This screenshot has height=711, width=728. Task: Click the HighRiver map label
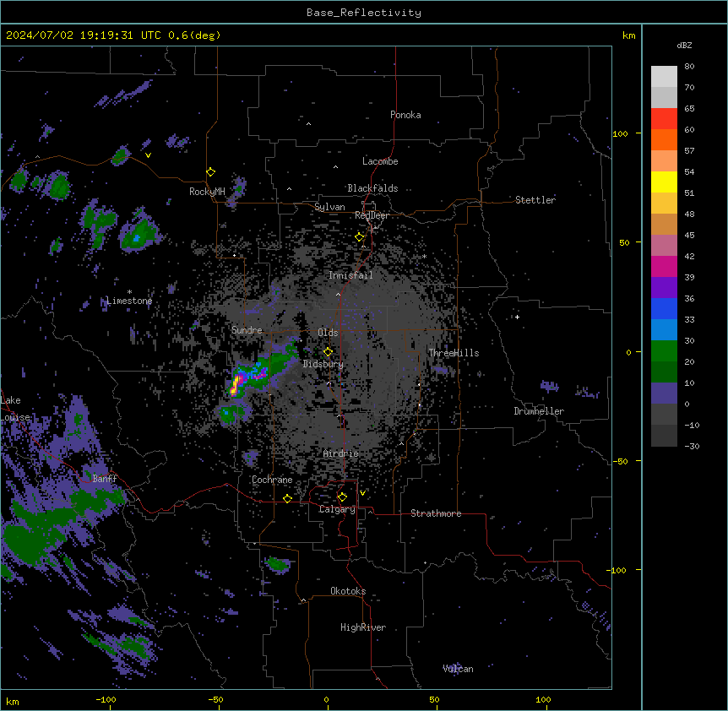pos(363,627)
